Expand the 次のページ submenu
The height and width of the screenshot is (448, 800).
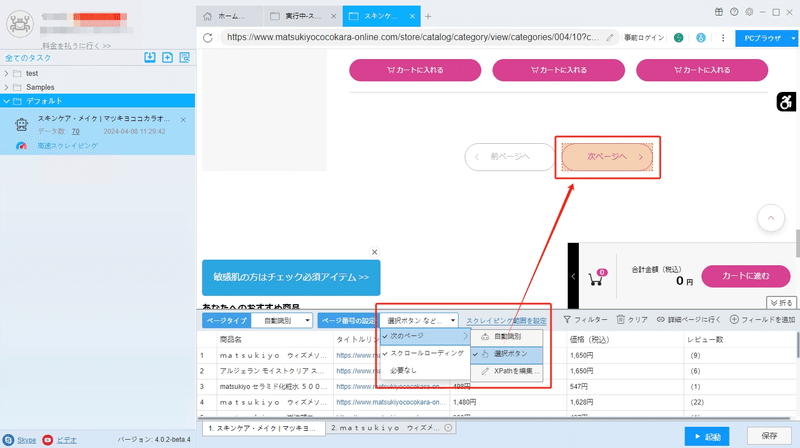pyautogui.click(x=426, y=336)
